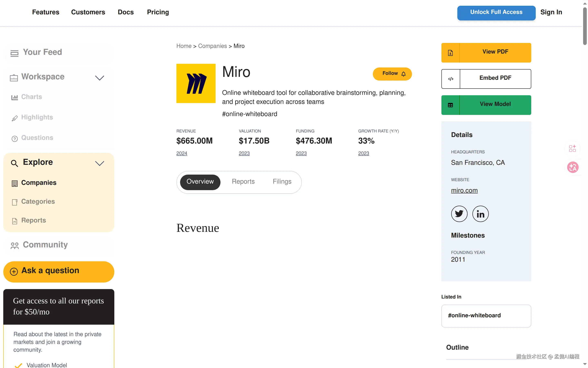The width and height of the screenshot is (588, 368).
Task: Click the floating apps-sparkle extension icon
Action: click(572, 148)
